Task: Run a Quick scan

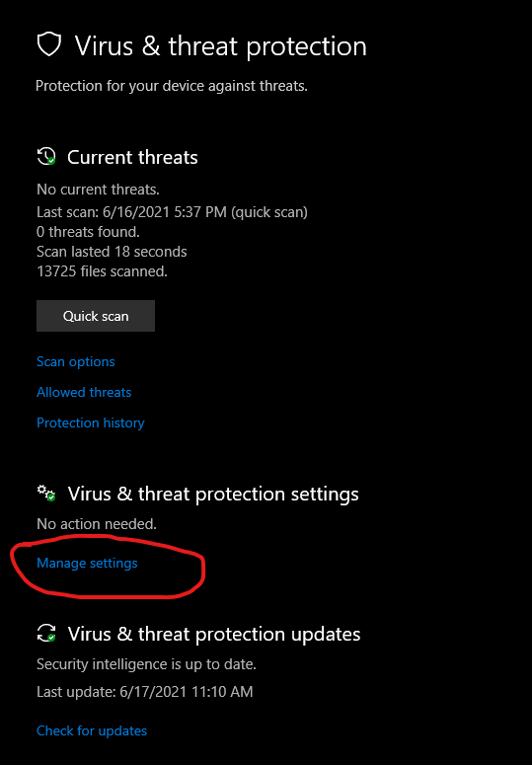Action: pos(96,316)
